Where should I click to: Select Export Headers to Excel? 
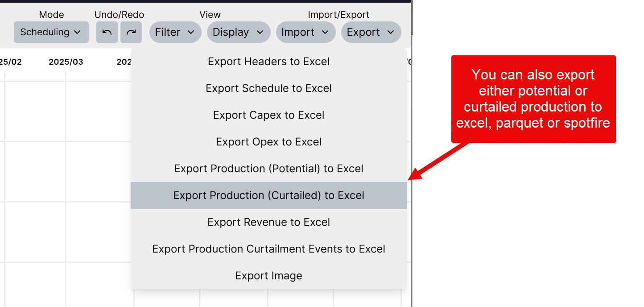268,62
